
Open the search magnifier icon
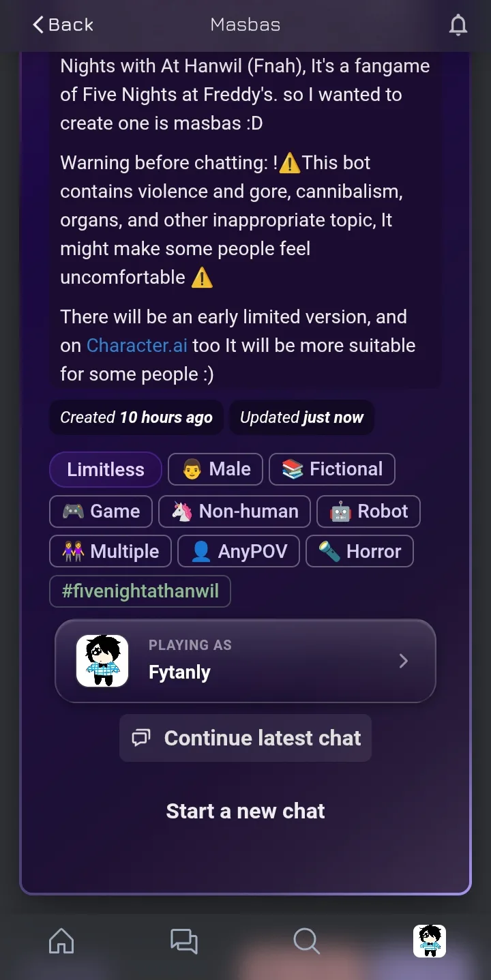click(306, 941)
